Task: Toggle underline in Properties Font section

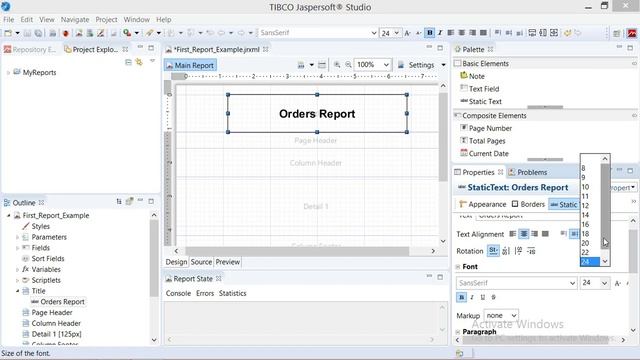Action: pyautogui.click(x=483, y=297)
